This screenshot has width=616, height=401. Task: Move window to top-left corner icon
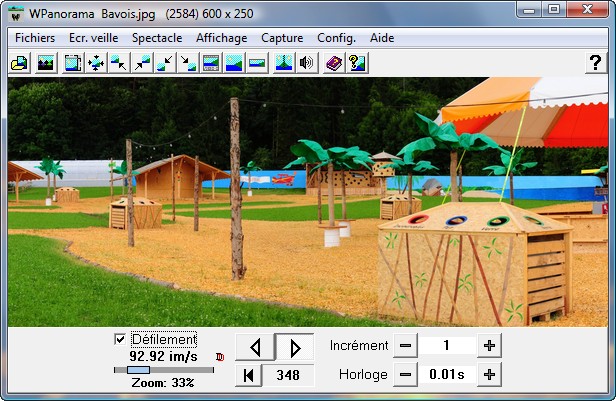pos(119,63)
